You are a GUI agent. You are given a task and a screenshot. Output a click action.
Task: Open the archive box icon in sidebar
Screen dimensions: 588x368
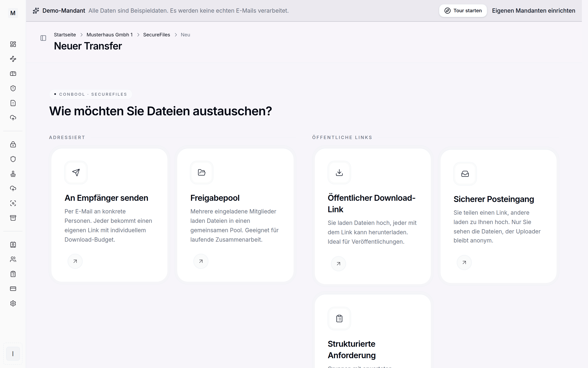point(13,218)
